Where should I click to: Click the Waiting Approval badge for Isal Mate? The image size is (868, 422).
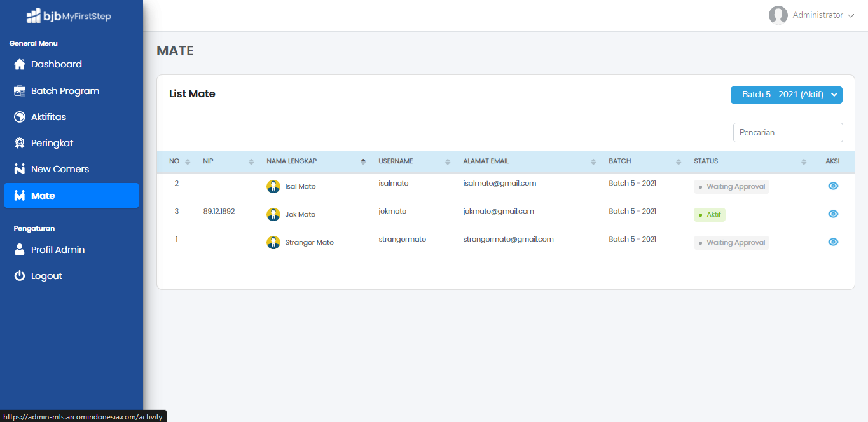pyautogui.click(x=731, y=187)
